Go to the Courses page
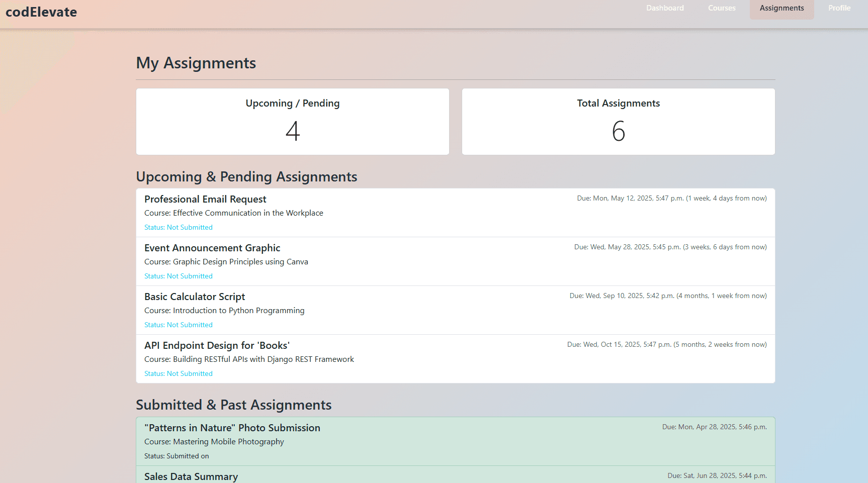 pyautogui.click(x=722, y=8)
